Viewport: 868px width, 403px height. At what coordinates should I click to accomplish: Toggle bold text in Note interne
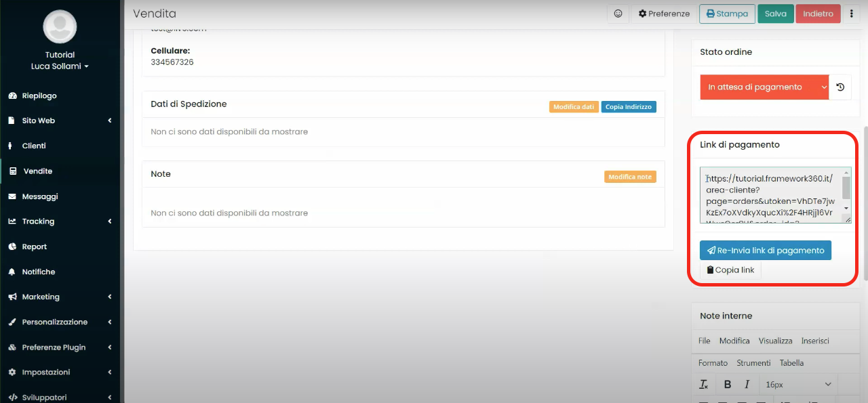(727, 384)
